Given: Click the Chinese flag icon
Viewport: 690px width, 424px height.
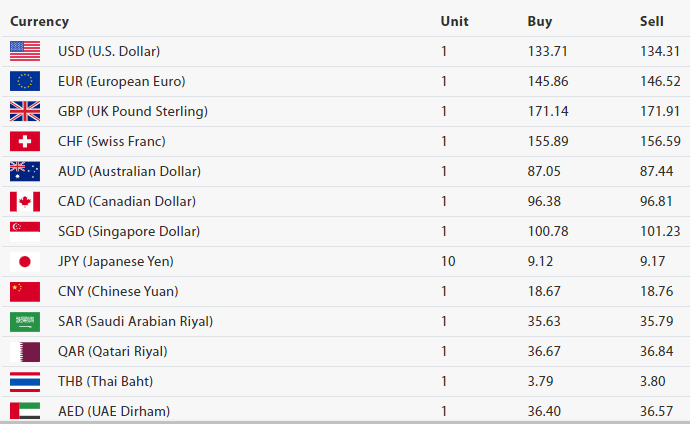Looking at the screenshot, I should point(25,291).
